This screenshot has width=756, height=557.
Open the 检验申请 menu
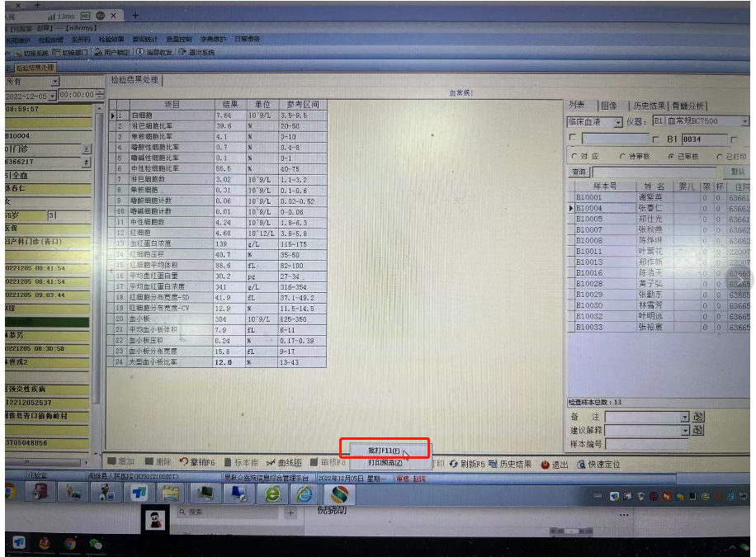pyautogui.click(x=50, y=40)
